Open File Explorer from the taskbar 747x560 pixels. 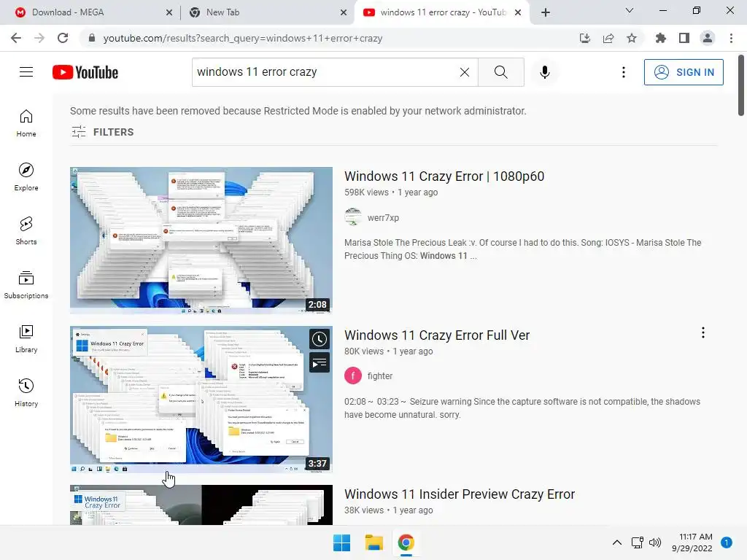tap(374, 542)
